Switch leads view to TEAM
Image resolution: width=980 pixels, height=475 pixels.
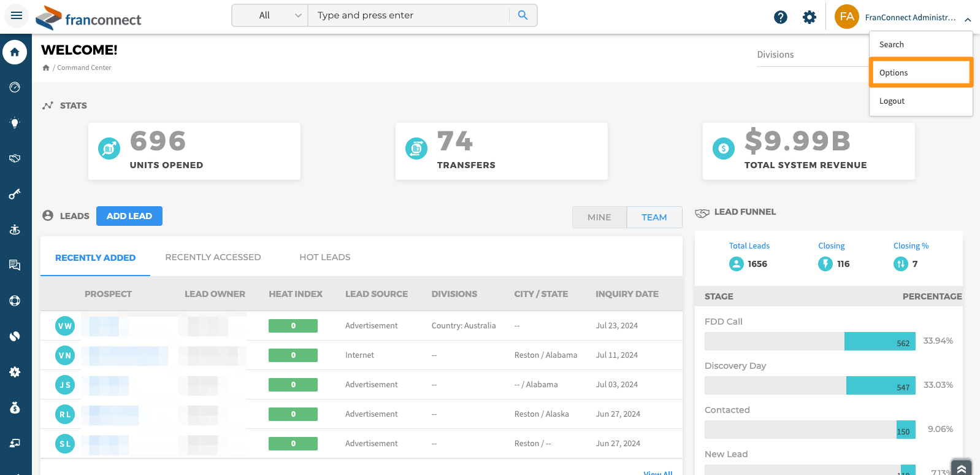(x=654, y=217)
